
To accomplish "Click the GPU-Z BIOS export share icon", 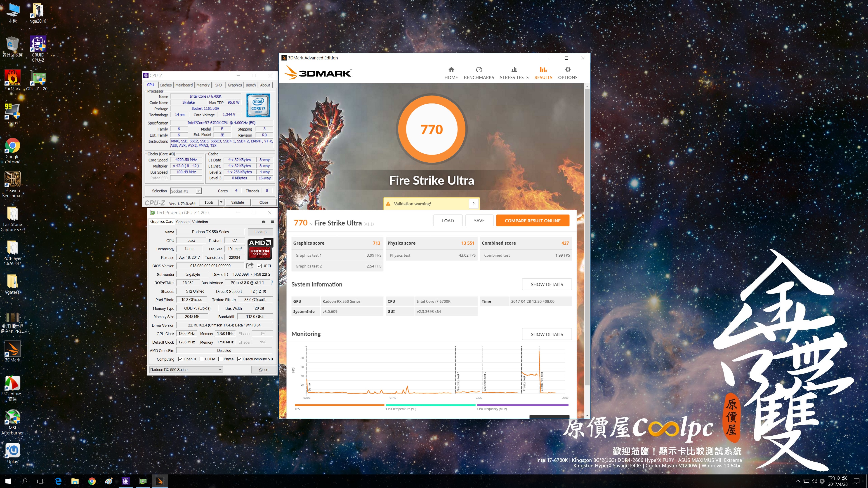I will tap(250, 265).
